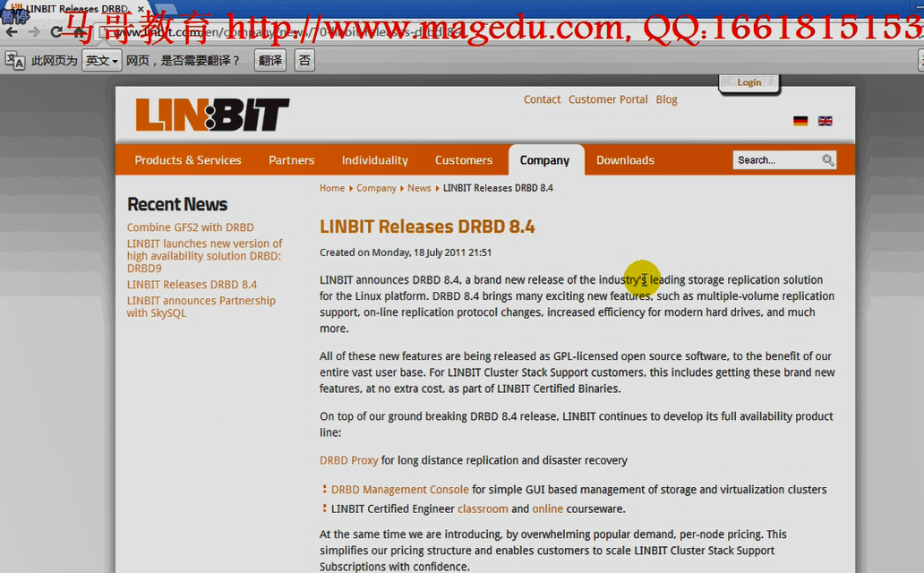Open the Partners menu
Screen dimensions: 924x573
292,160
